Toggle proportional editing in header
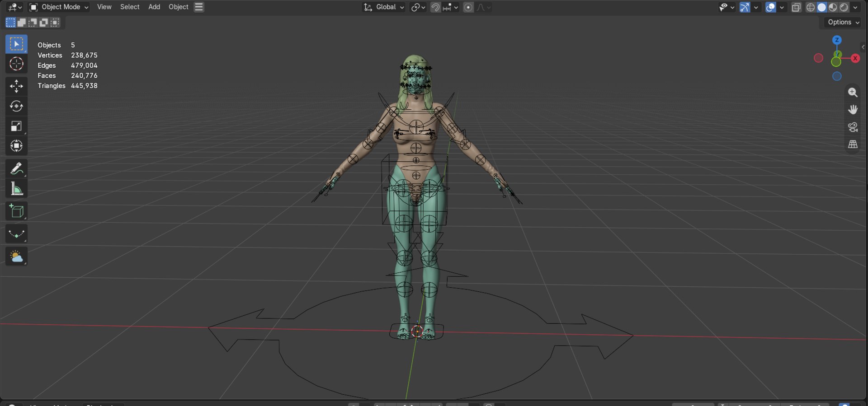 tap(468, 7)
